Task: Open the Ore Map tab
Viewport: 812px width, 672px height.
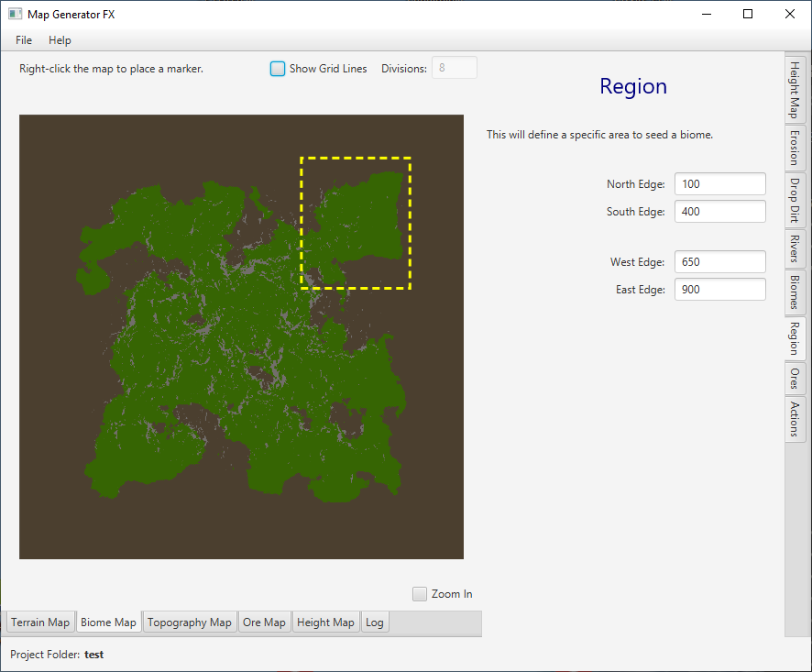Action: (264, 622)
